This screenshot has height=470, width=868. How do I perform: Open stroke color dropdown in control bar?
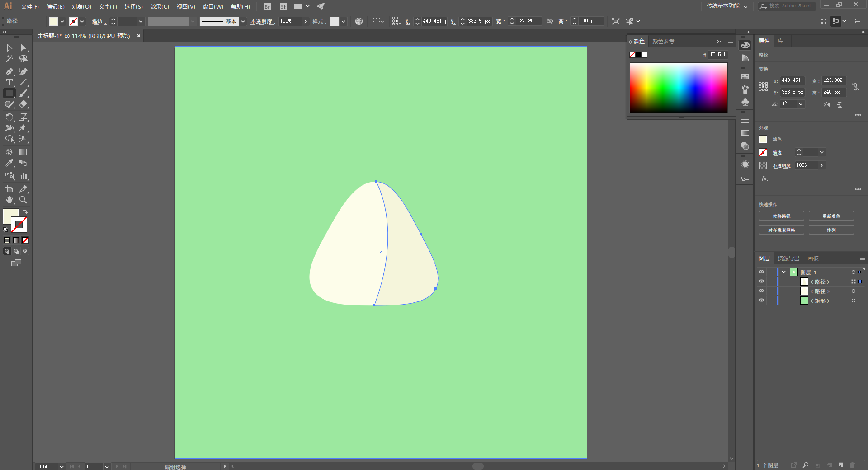click(x=82, y=21)
